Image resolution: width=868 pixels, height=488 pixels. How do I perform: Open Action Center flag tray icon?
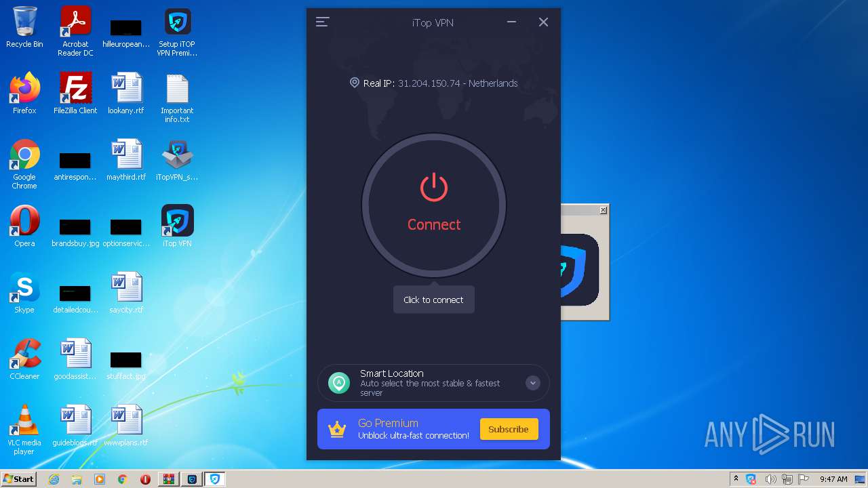[804, 479]
